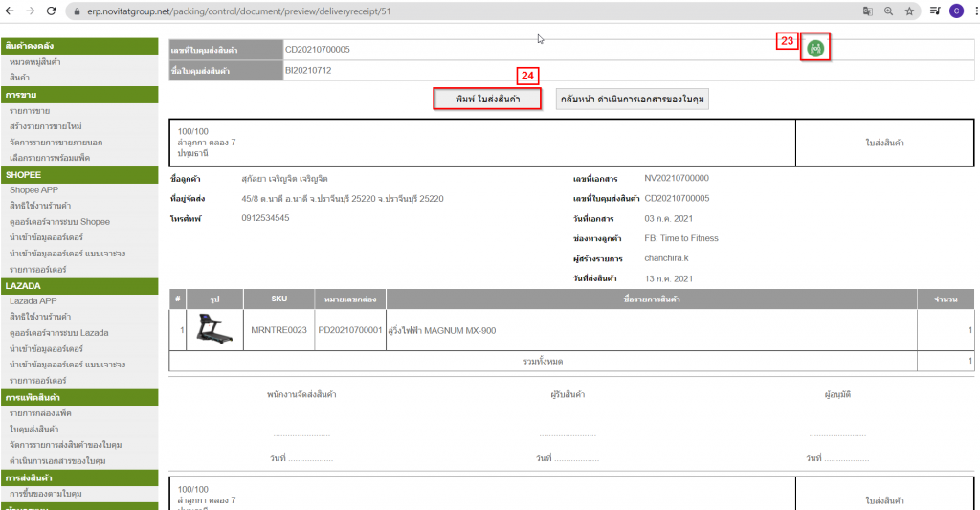Click the 'พิมพ์ ใบส่งสินค้า' print button

488,100
